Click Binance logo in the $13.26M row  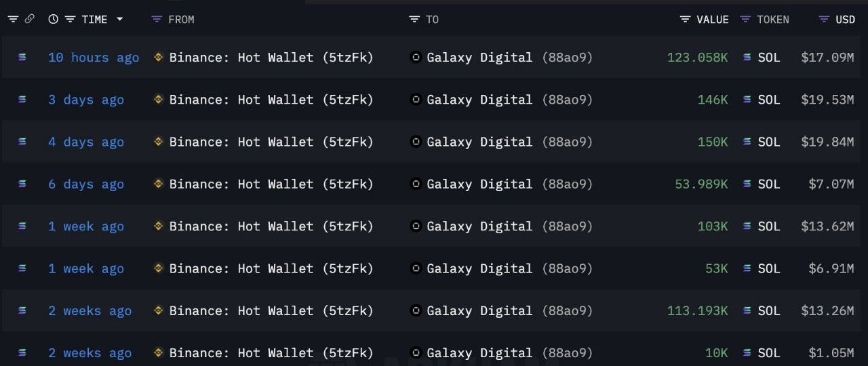pyautogui.click(x=159, y=310)
